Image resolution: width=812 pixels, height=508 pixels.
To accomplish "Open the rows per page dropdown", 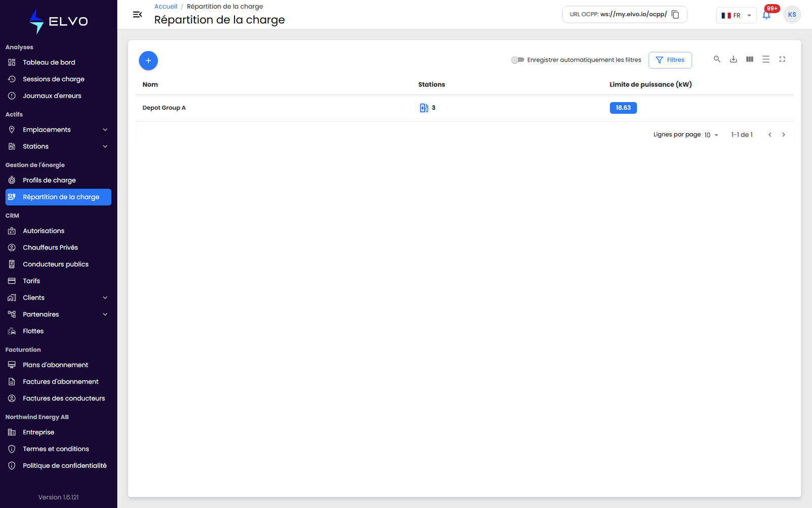I will pyautogui.click(x=711, y=135).
